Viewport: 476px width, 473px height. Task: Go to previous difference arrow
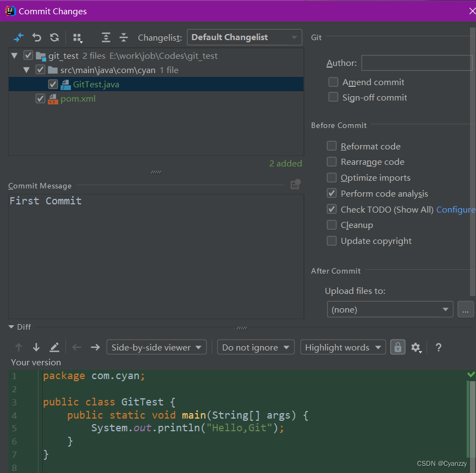(x=19, y=347)
